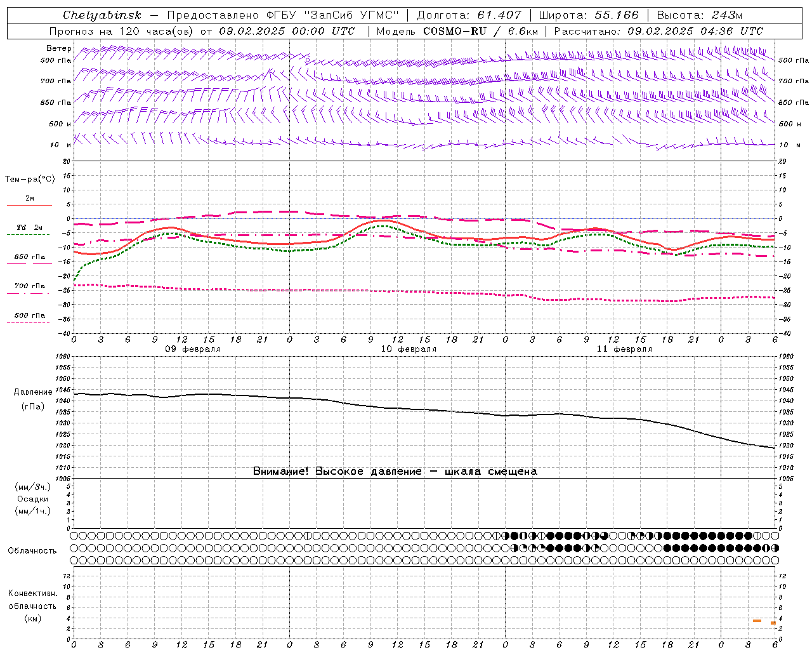Click the 'Ветер' wind panel label
The height and width of the screenshot is (650, 812).
59,48
